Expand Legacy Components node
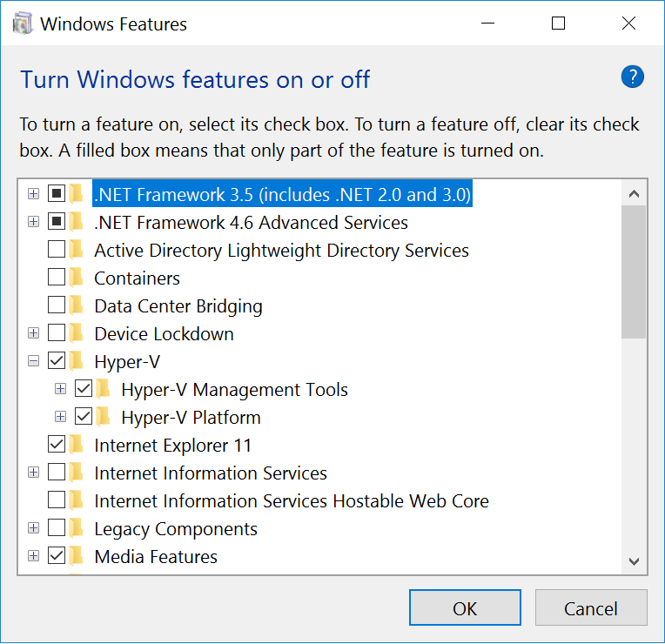 coord(33,528)
